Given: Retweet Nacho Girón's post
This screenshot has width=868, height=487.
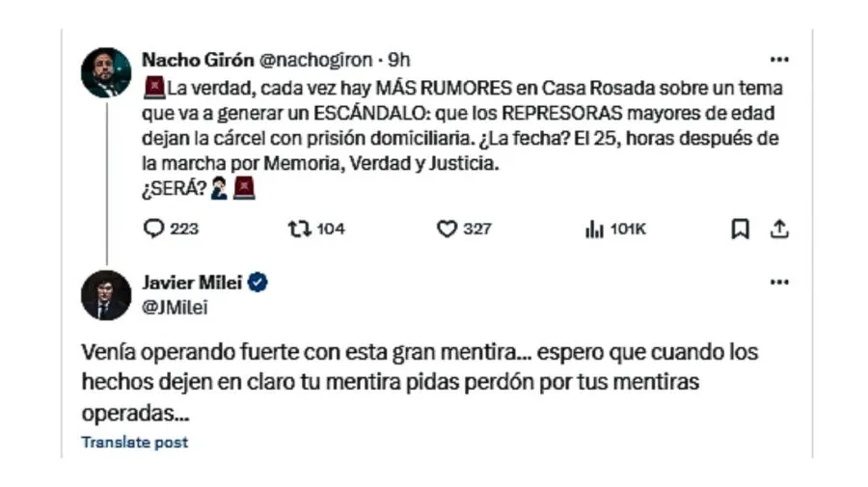Looking at the screenshot, I should [299, 229].
